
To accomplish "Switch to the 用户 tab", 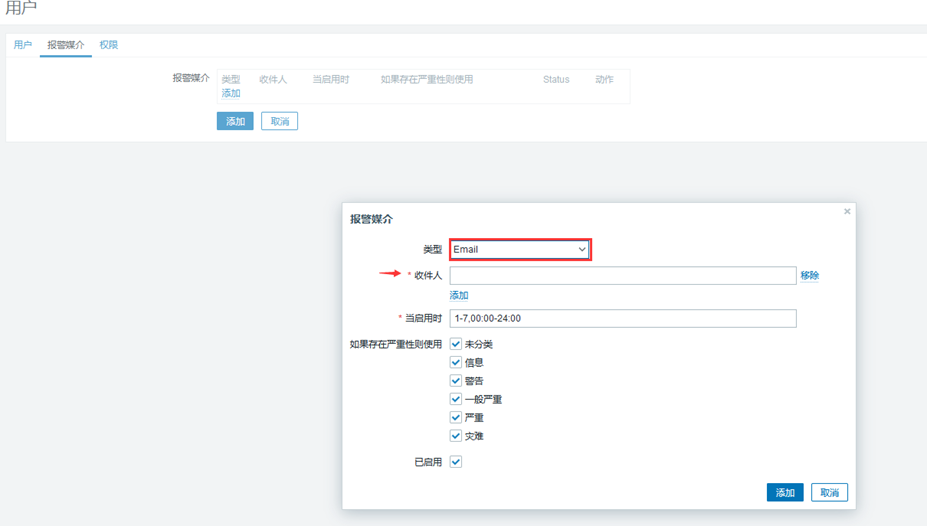I will click(22, 45).
